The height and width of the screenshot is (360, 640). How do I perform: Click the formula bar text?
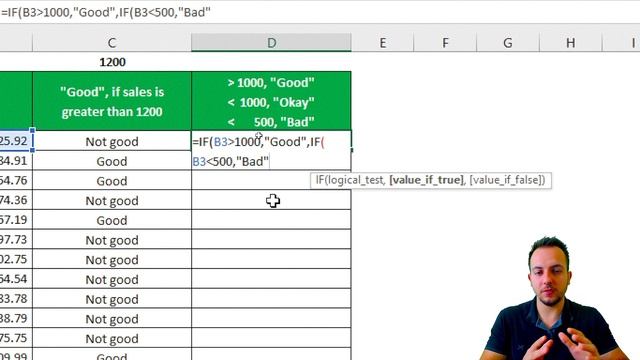coord(106,12)
